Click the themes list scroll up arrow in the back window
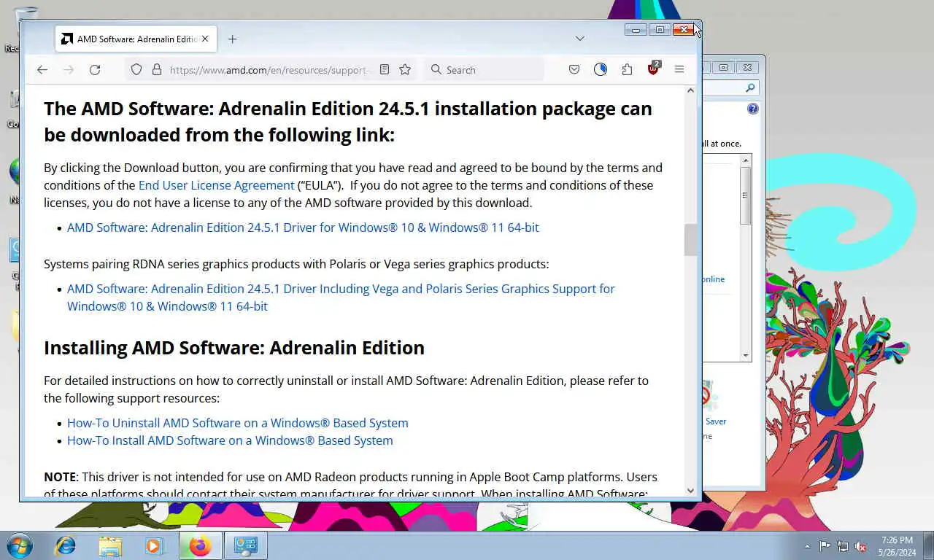This screenshot has height=560, width=934. click(746, 160)
